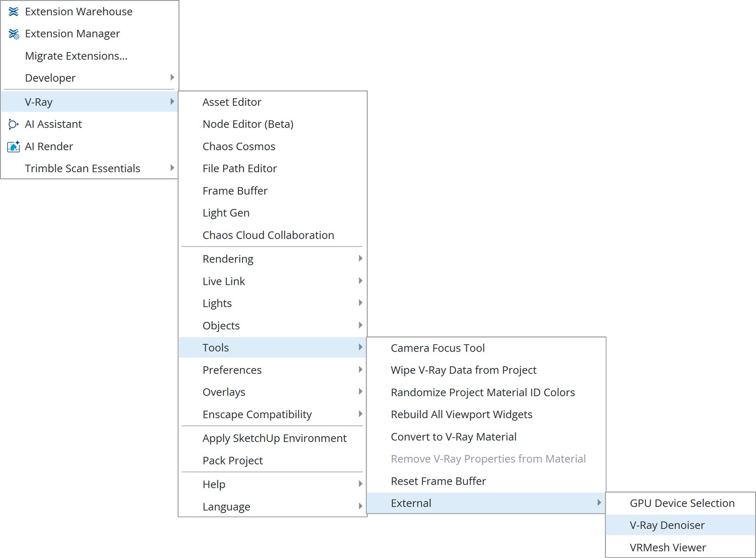Screen dimensions: 756x558
Task: Select the V-Ray menu item
Action: pyautogui.click(x=89, y=102)
